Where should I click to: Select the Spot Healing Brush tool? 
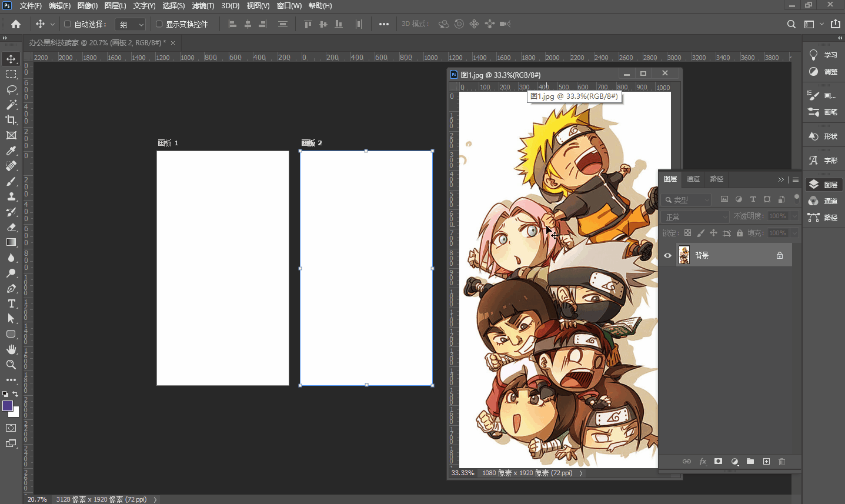[11, 166]
